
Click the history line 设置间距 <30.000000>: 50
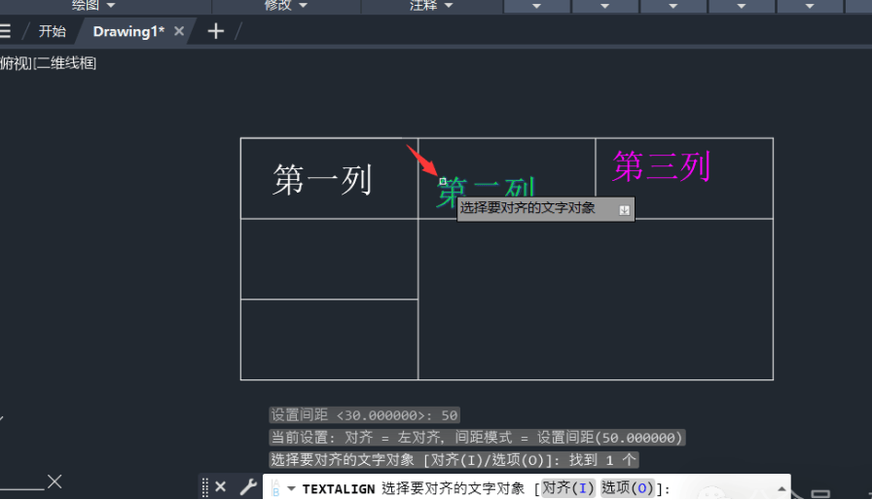point(364,415)
